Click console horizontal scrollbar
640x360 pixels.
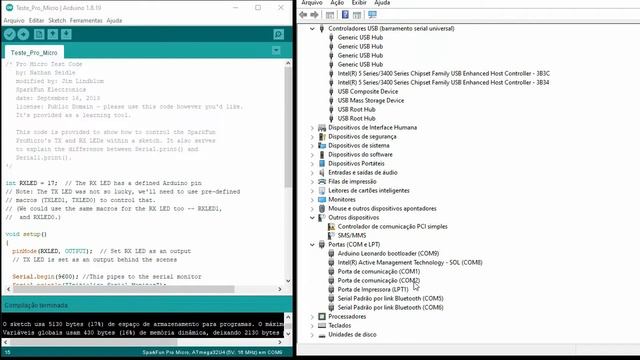tap(93, 342)
